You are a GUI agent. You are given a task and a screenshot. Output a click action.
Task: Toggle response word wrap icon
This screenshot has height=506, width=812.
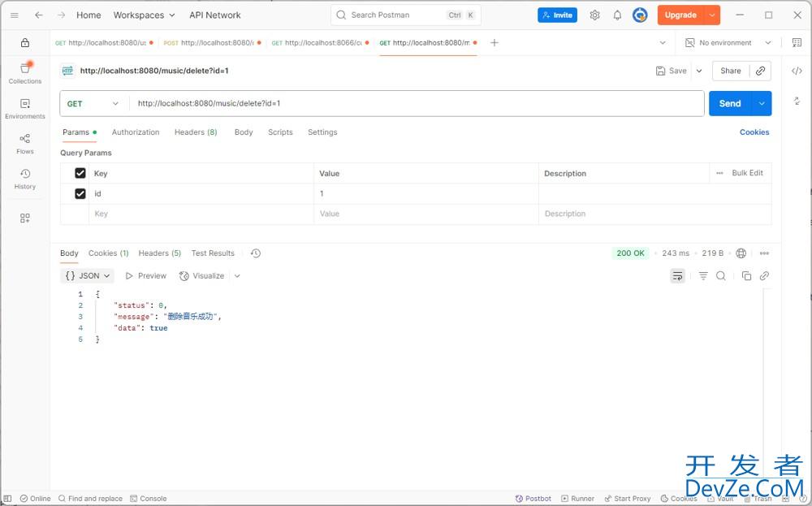coord(677,276)
